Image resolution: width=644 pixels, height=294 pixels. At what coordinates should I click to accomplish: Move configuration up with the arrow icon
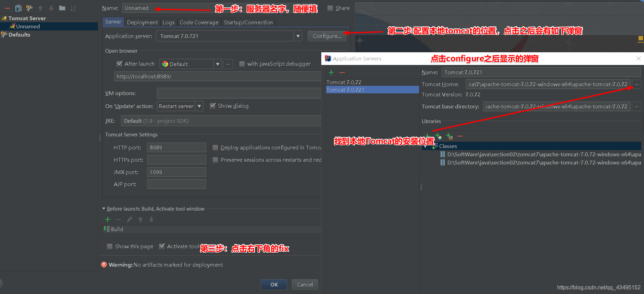tap(40, 8)
